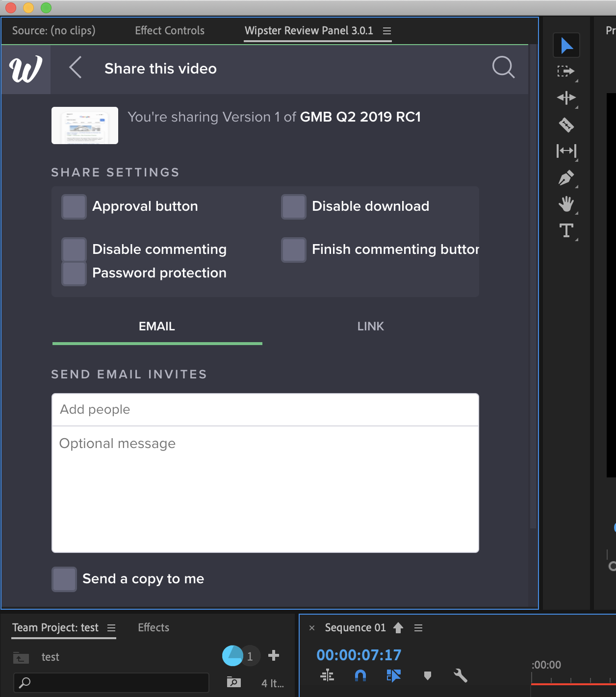Viewport: 616px width, 697px height.
Task: Select the Track Select Forward tool
Action: pos(566,72)
